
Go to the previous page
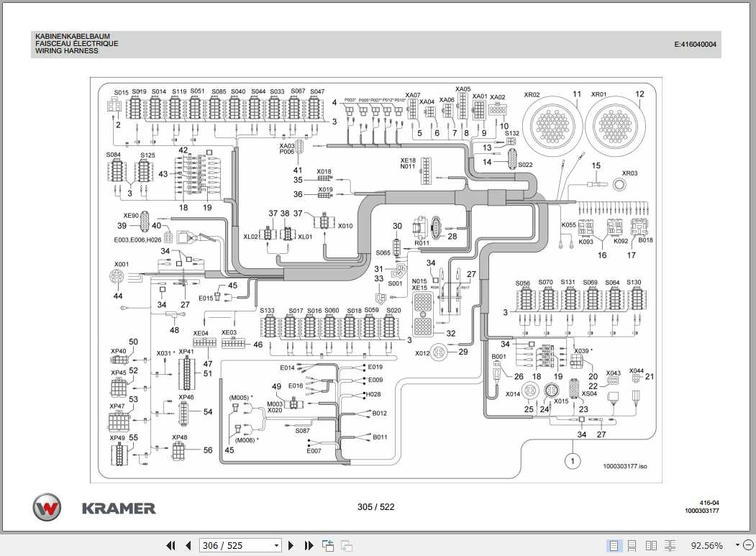[188, 546]
